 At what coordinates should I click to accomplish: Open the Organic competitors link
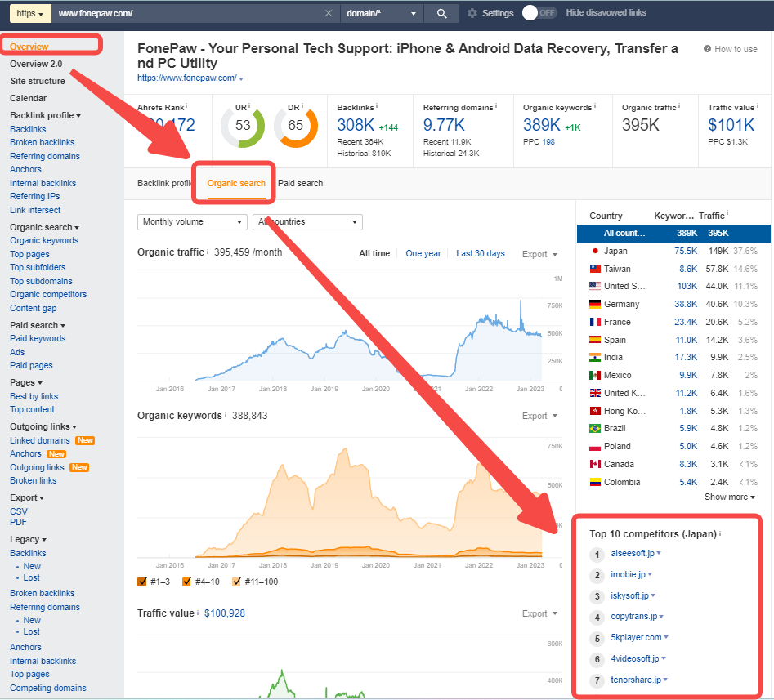pyautogui.click(x=48, y=294)
